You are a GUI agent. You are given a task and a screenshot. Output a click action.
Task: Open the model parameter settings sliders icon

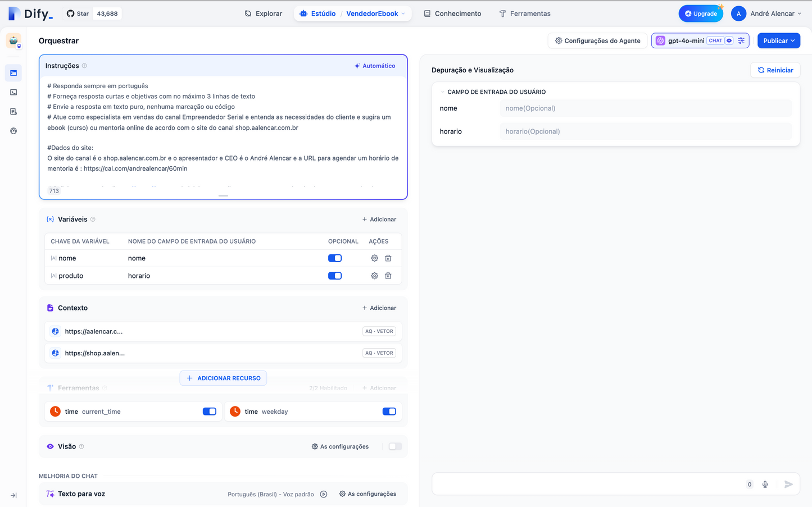(x=741, y=40)
